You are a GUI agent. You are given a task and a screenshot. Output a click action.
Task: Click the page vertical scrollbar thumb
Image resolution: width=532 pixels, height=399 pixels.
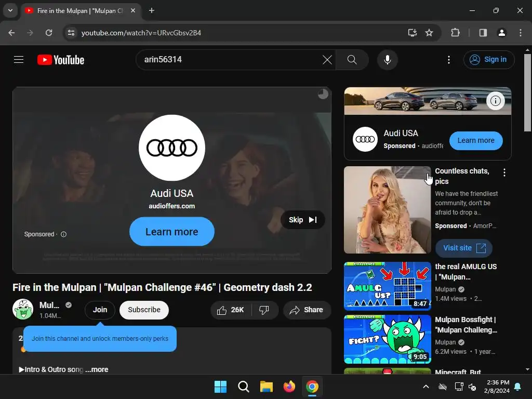pos(527,92)
